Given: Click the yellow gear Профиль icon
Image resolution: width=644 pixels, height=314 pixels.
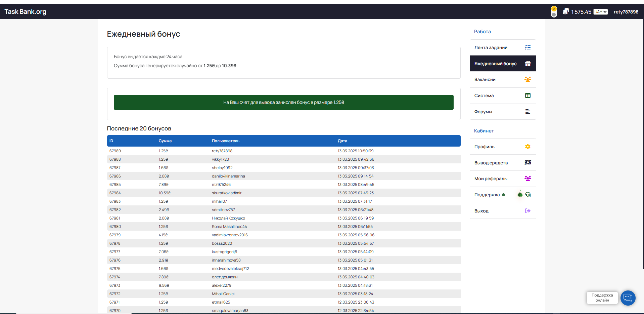Looking at the screenshot, I should (x=527, y=147).
